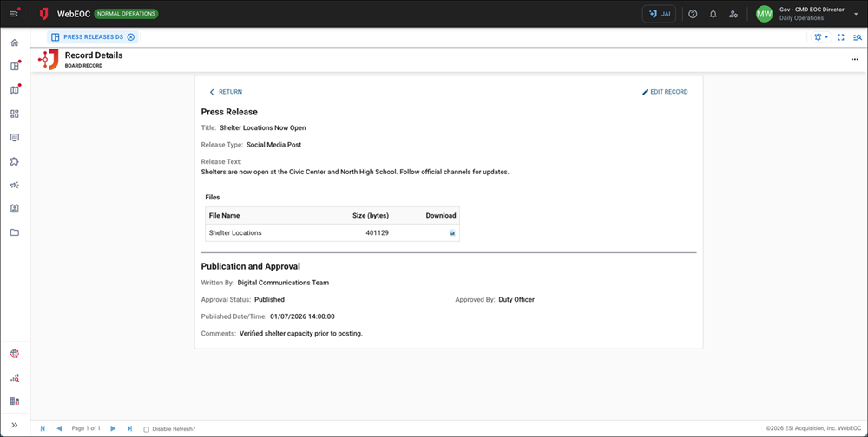Click the globe icon in the sidebar
This screenshot has width=868, height=437.
[x=14, y=354]
